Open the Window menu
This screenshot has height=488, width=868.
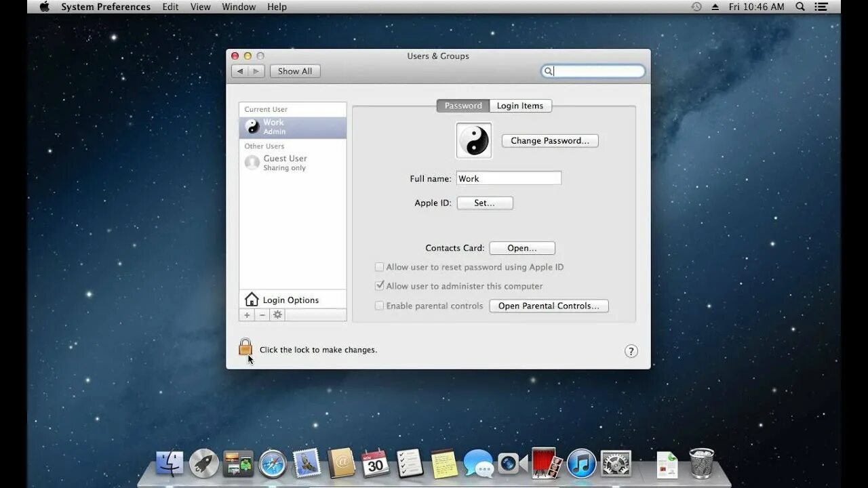pyautogui.click(x=239, y=7)
